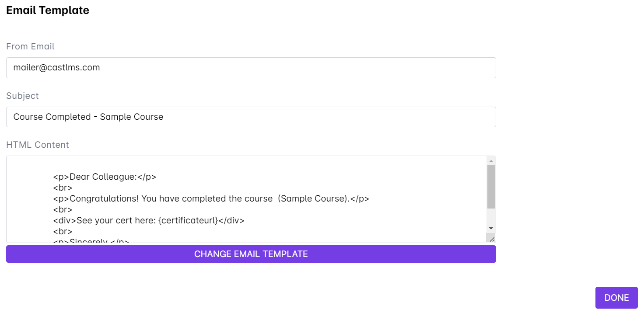The image size is (644, 313).
Task: Click the HTML Content scrollbar down arrow
Action: pos(491,228)
